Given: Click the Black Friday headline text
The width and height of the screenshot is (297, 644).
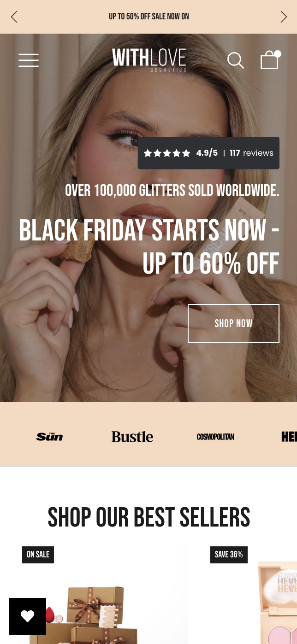Looking at the screenshot, I should click(149, 247).
